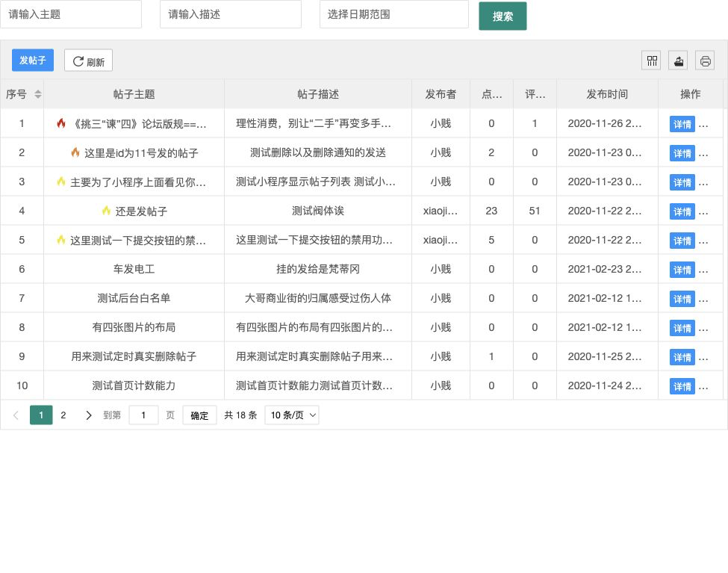
Task: Click the red flame icon in row 1
Action: pos(60,123)
